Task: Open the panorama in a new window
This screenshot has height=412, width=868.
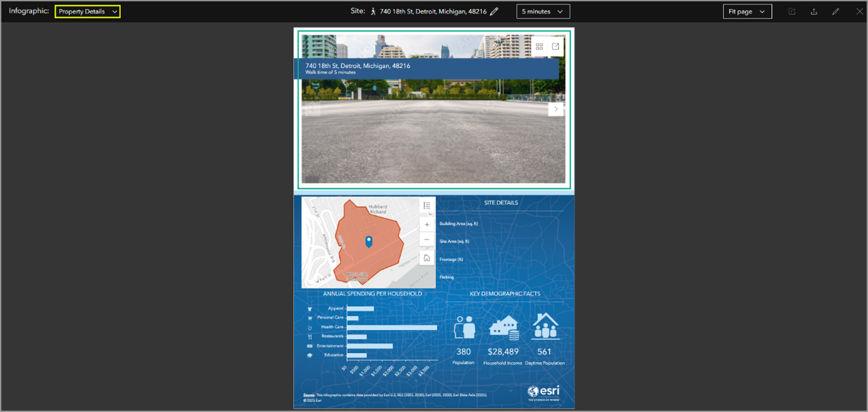Action: (x=555, y=46)
